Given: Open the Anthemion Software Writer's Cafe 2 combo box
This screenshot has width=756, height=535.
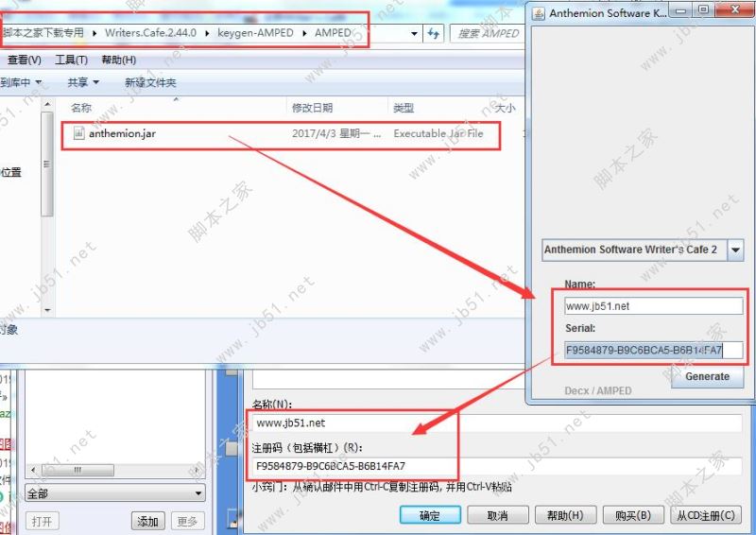Looking at the screenshot, I should tap(643, 250).
